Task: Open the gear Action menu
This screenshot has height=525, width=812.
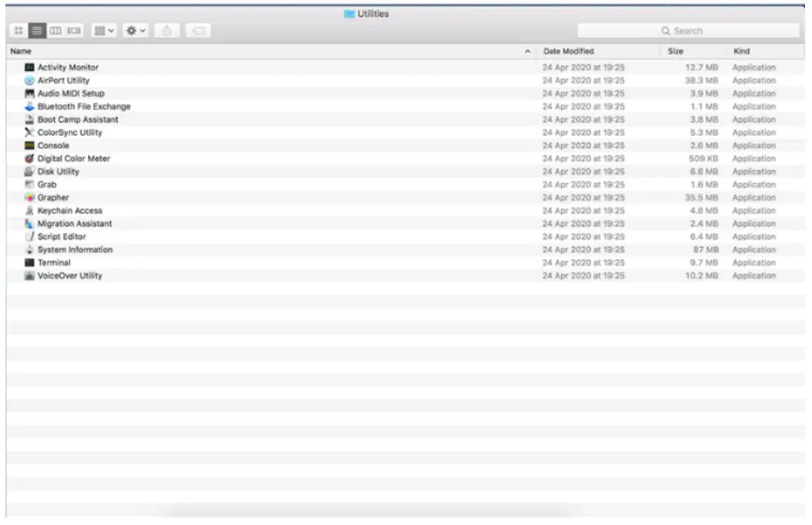Action: (x=136, y=31)
